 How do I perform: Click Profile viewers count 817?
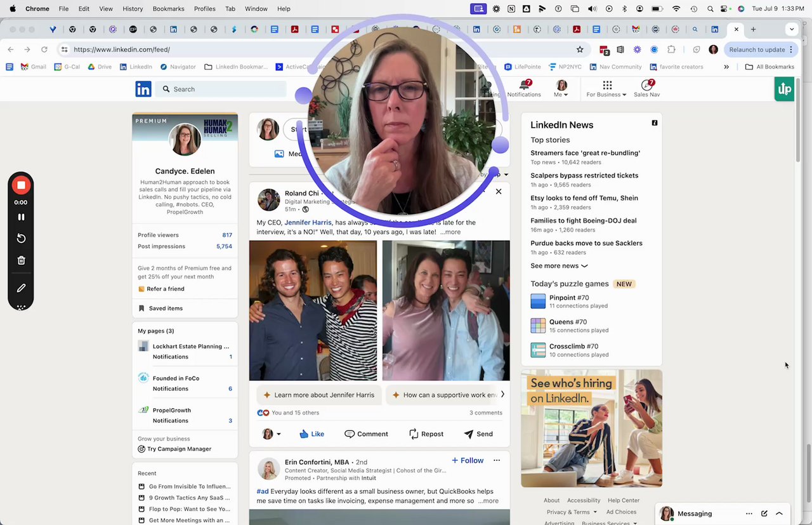tap(227, 235)
